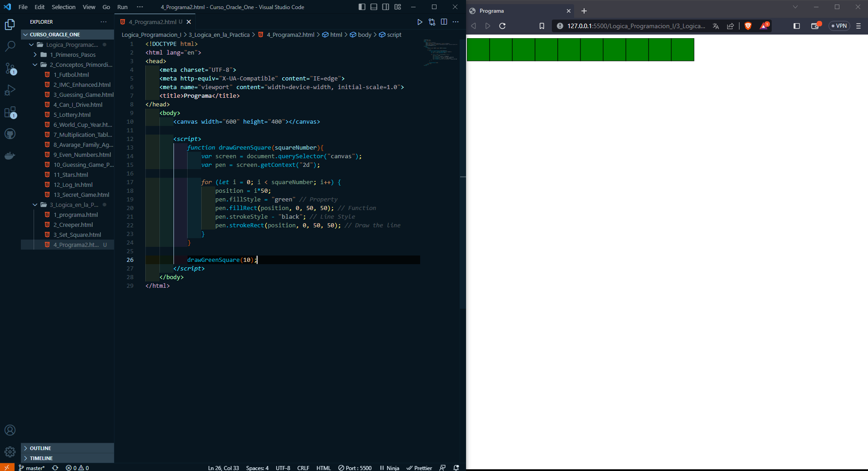Open the Search view in activity bar
The width and height of the screenshot is (868, 471).
[x=10, y=46]
